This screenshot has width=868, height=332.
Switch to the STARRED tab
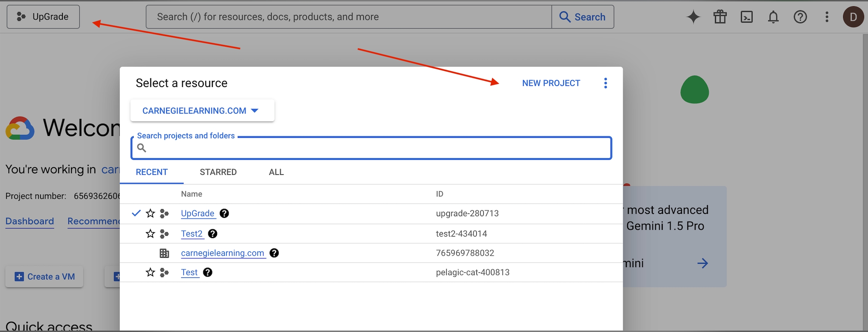pyautogui.click(x=218, y=172)
